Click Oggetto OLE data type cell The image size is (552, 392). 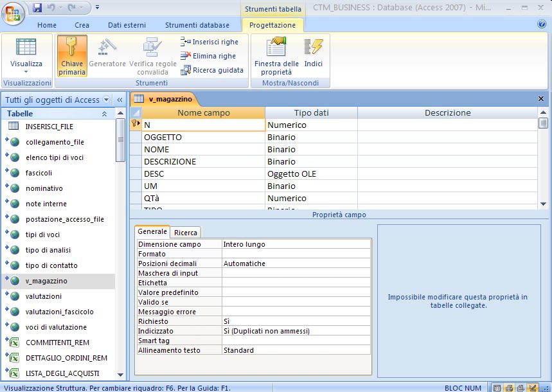[x=311, y=174]
